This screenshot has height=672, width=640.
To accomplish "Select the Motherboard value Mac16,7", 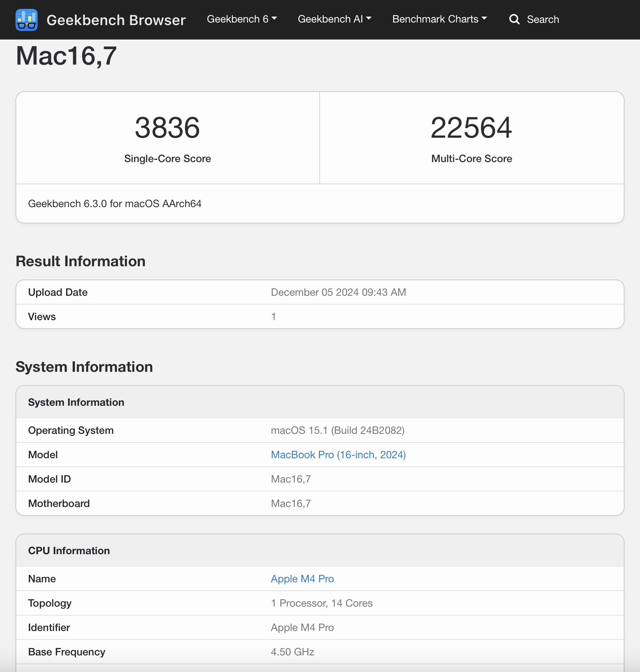I will [291, 504].
